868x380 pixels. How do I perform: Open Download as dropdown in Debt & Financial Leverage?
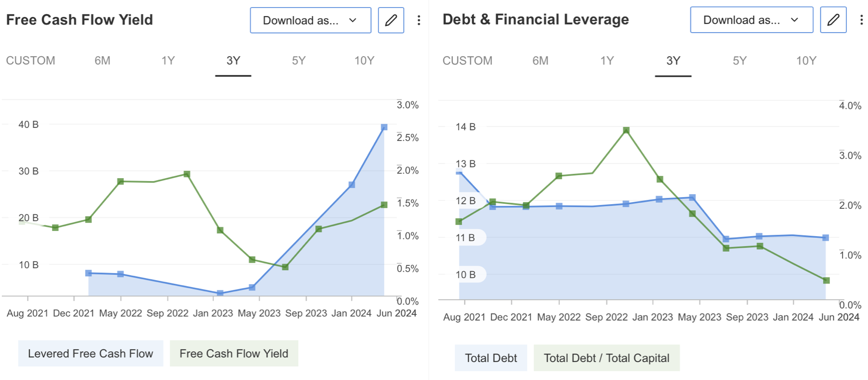(752, 20)
